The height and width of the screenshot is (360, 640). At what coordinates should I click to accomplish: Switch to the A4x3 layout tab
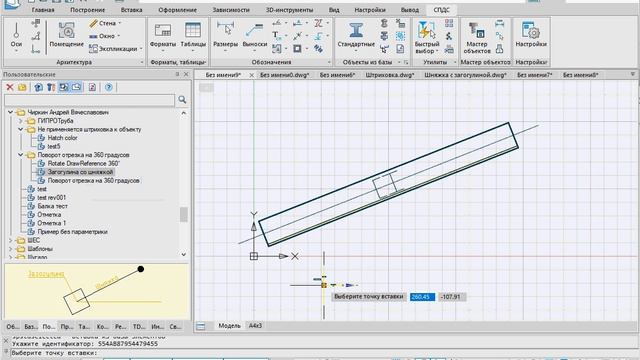[x=255, y=326]
